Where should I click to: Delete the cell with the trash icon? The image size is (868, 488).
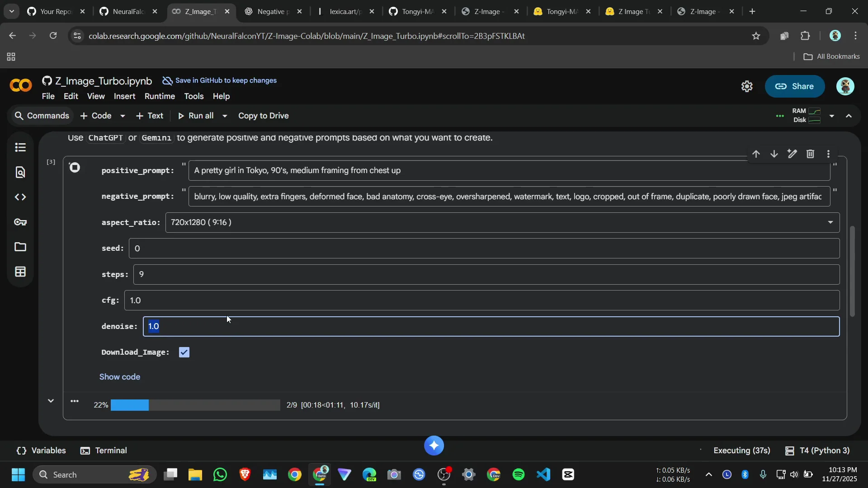[810, 154]
